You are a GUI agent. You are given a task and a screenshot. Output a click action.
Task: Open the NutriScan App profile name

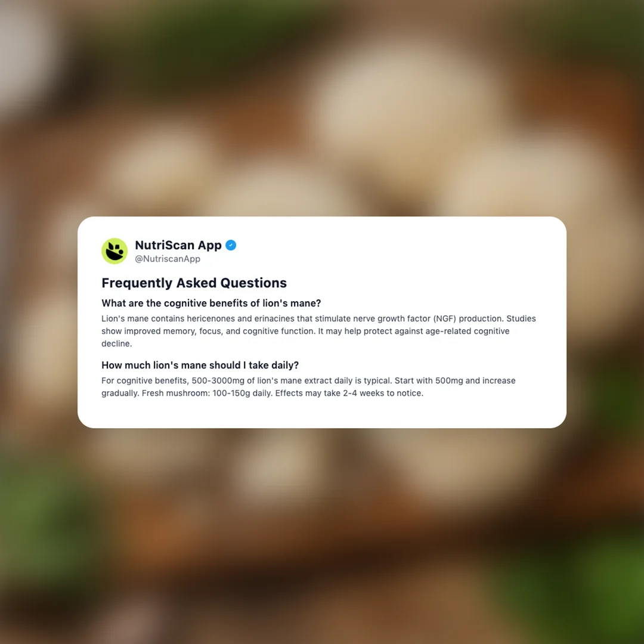(x=178, y=245)
